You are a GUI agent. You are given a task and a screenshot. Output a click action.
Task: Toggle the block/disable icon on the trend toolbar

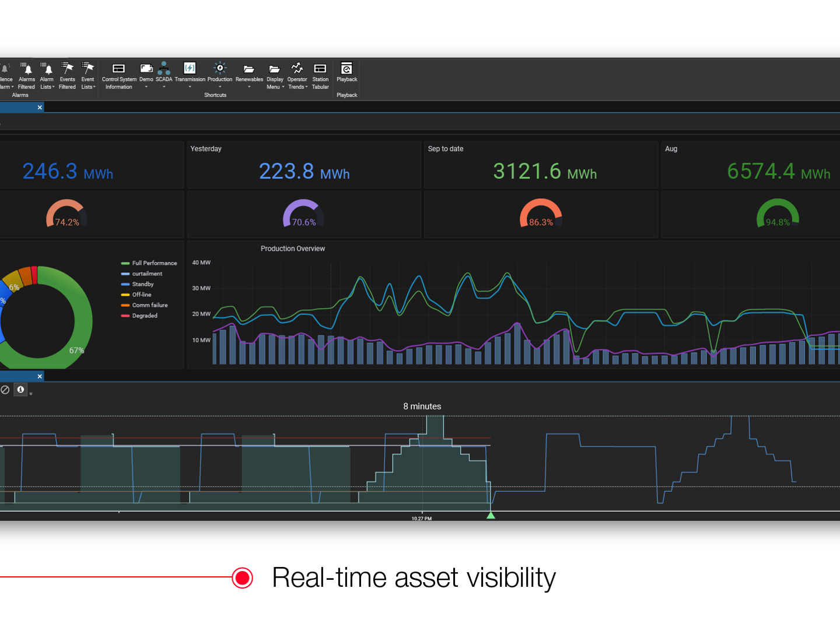[x=5, y=389]
